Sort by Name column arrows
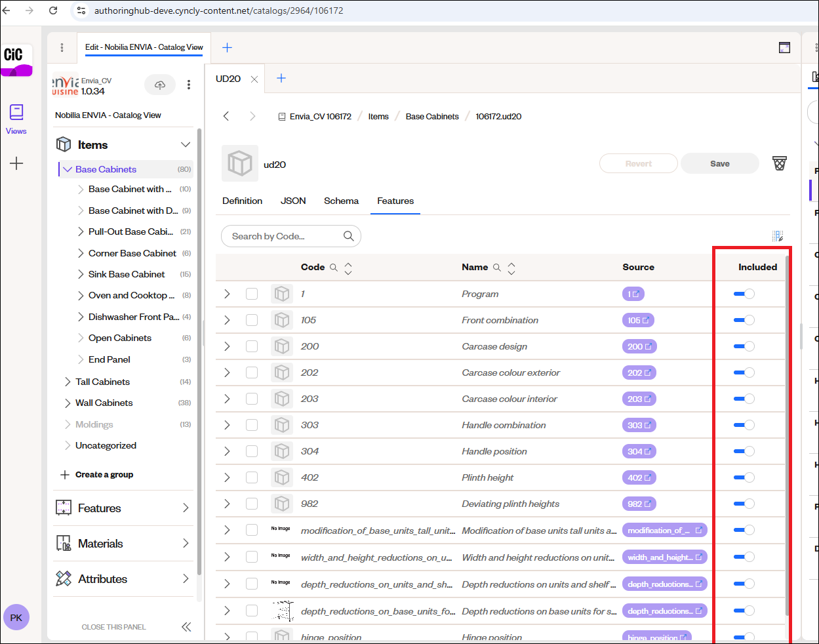This screenshot has width=819, height=644. coord(511,268)
